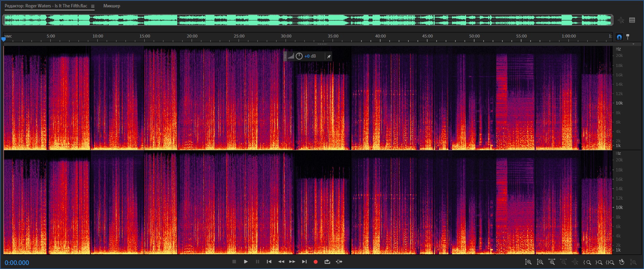Open the overview navigator options list icon
644x269 pixels.
[x=632, y=20]
